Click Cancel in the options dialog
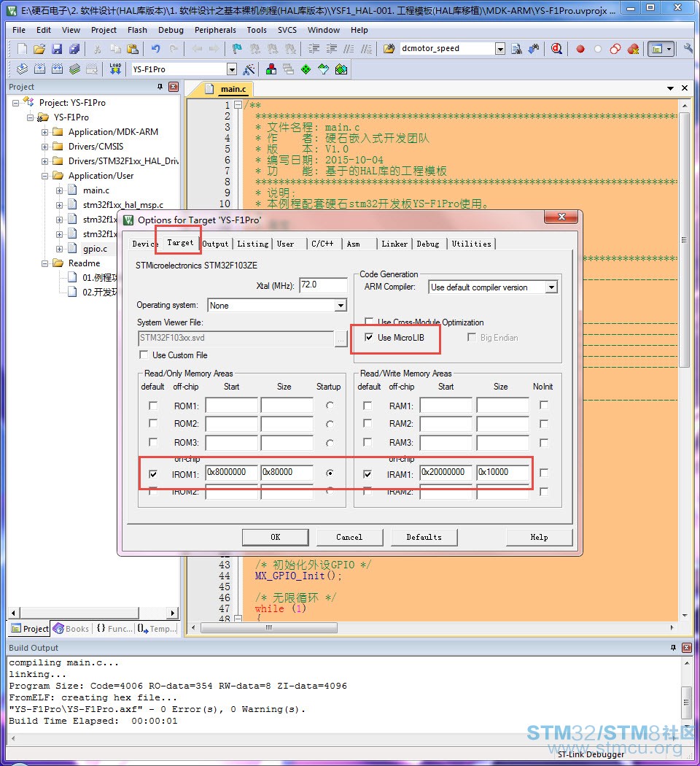This screenshot has height=766, width=700. pyautogui.click(x=349, y=537)
